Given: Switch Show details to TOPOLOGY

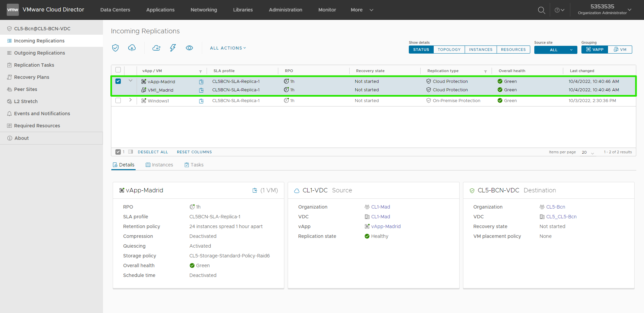Looking at the screenshot, I should [449, 50].
